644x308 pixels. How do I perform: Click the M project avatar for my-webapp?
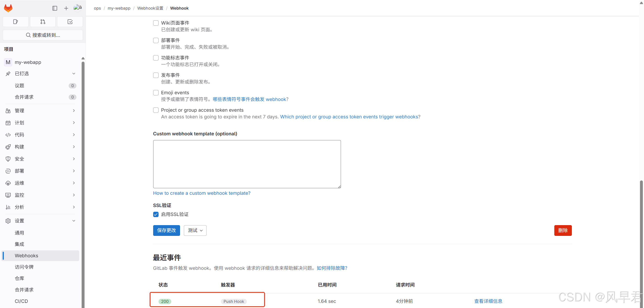8,62
